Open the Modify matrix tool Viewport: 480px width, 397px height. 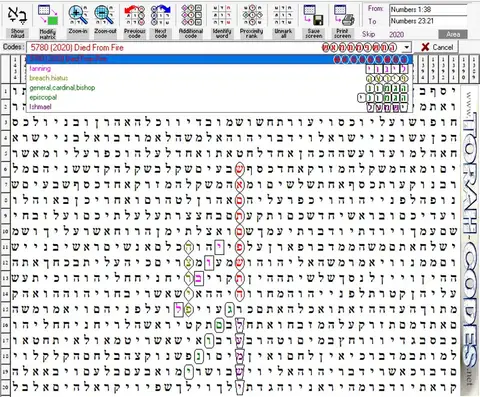pos(48,21)
